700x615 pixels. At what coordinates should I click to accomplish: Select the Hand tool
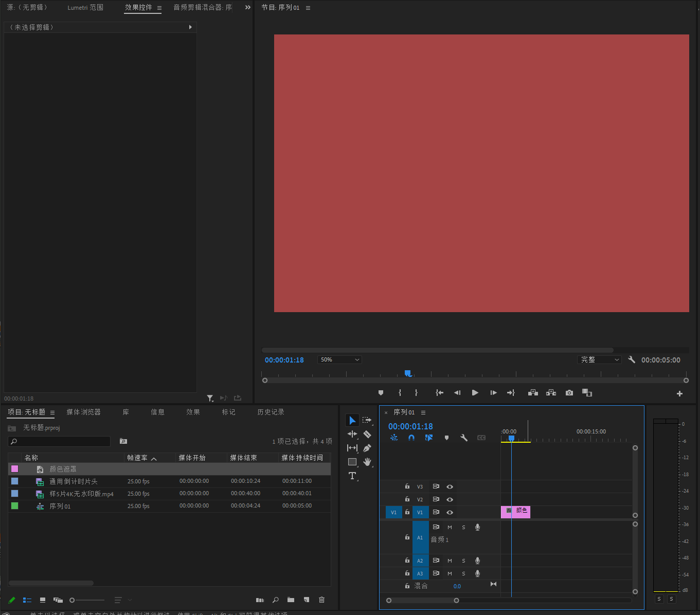click(x=367, y=462)
